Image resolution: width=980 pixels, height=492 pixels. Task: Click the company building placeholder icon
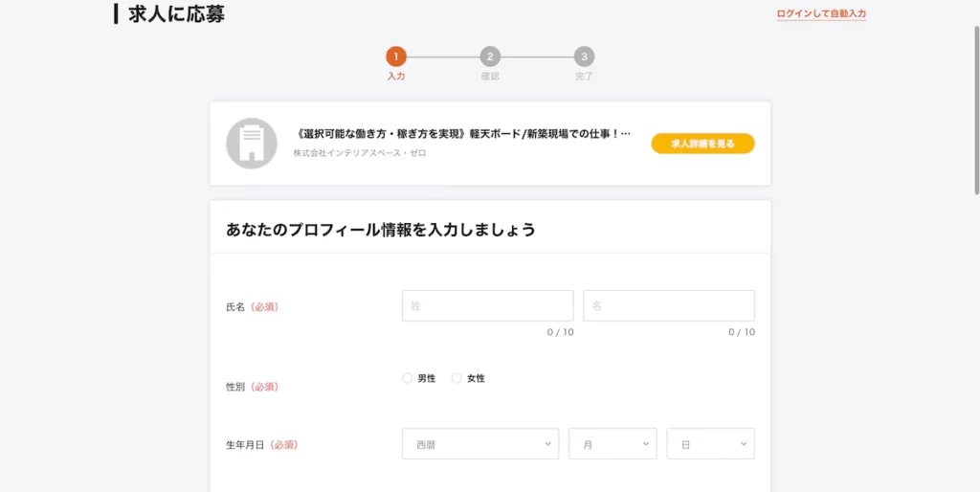pos(252,144)
